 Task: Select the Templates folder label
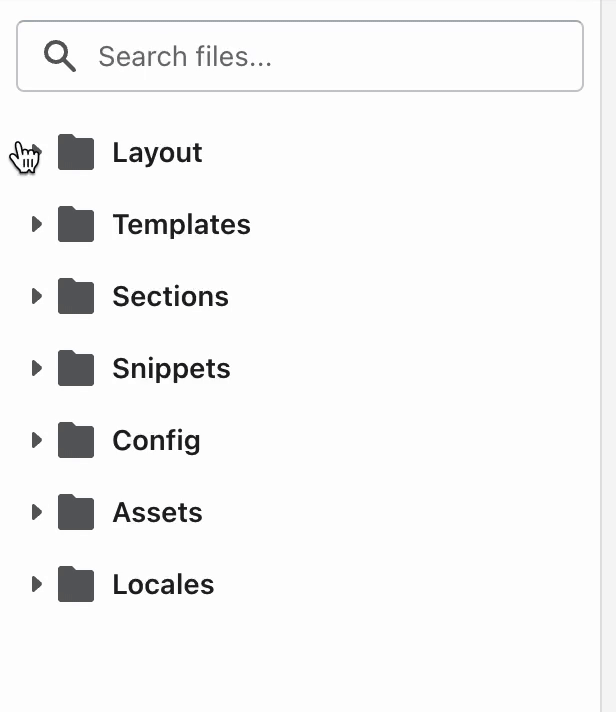coord(181,225)
